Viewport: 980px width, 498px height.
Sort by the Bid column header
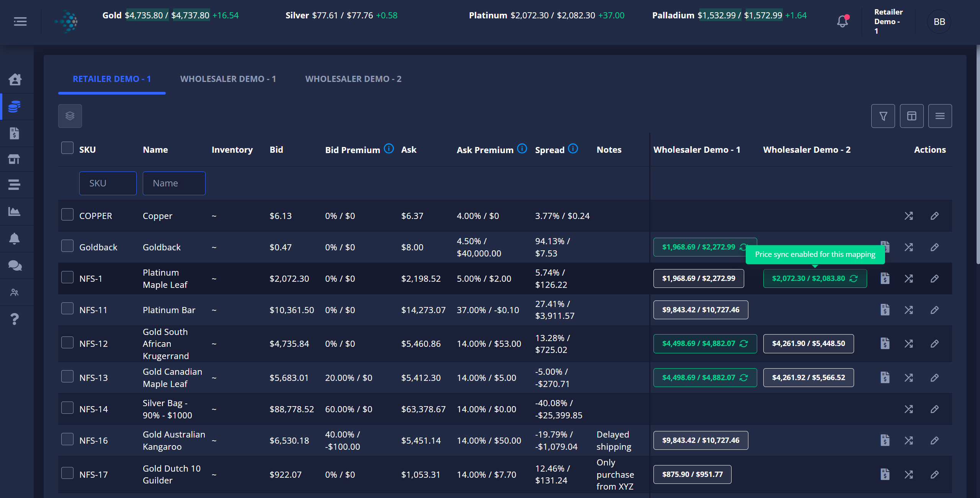276,150
